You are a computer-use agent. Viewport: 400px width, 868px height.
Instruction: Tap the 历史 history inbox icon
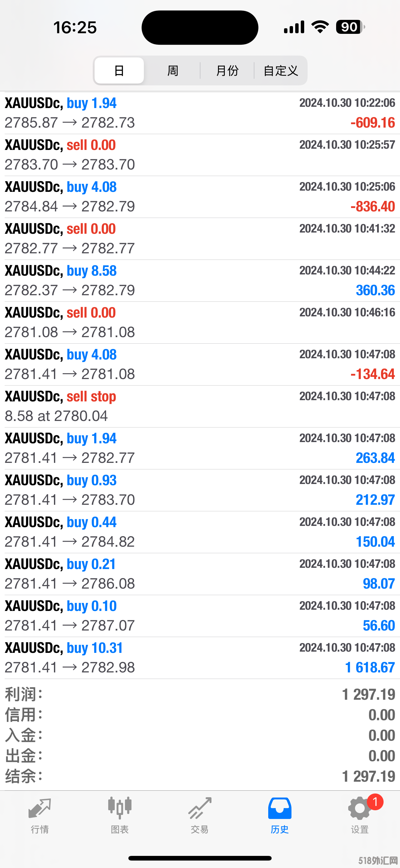(x=280, y=808)
